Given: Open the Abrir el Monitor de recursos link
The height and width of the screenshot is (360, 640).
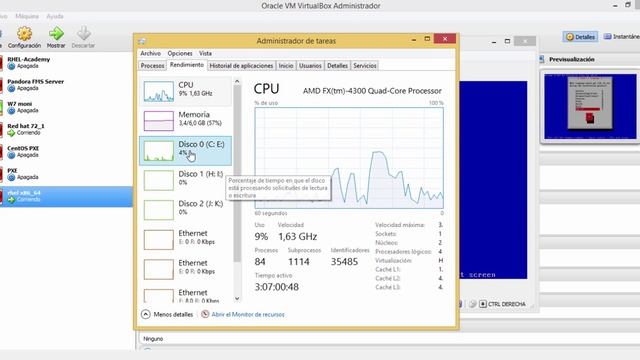Looking at the screenshot, I should [248, 314].
